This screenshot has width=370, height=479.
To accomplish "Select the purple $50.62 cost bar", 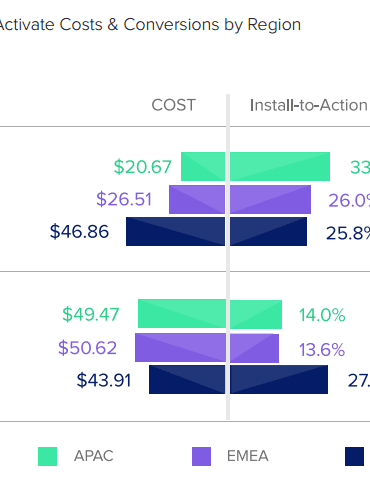I will click(x=180, y=347).
